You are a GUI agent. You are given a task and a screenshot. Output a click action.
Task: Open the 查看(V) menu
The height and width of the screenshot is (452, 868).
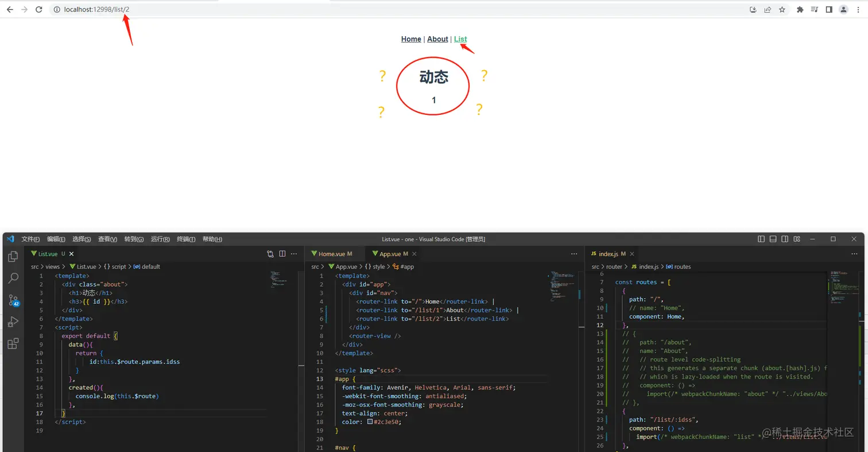[x=108, y=239]
